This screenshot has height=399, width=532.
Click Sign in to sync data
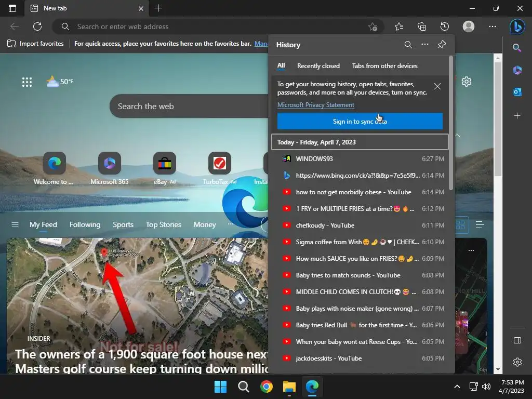[360, 121]
